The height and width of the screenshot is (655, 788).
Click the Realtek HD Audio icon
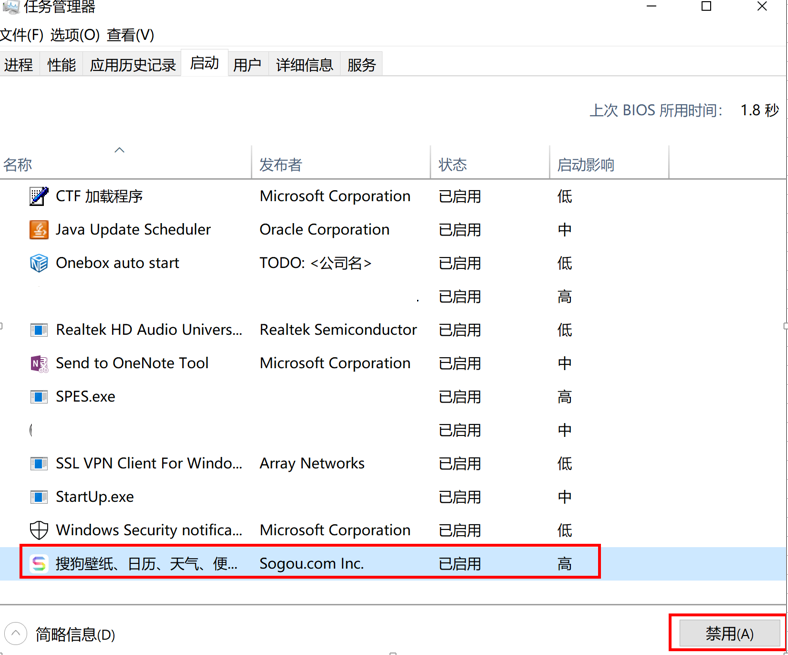39,330
